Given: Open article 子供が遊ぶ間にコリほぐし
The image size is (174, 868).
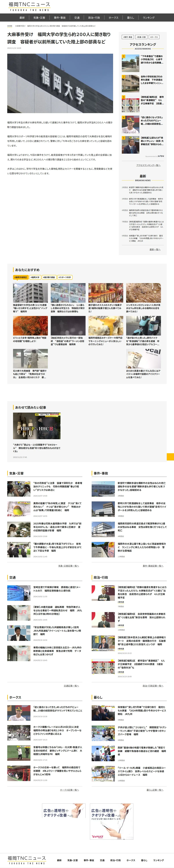Looking at the screenshot, I should 142,731.
